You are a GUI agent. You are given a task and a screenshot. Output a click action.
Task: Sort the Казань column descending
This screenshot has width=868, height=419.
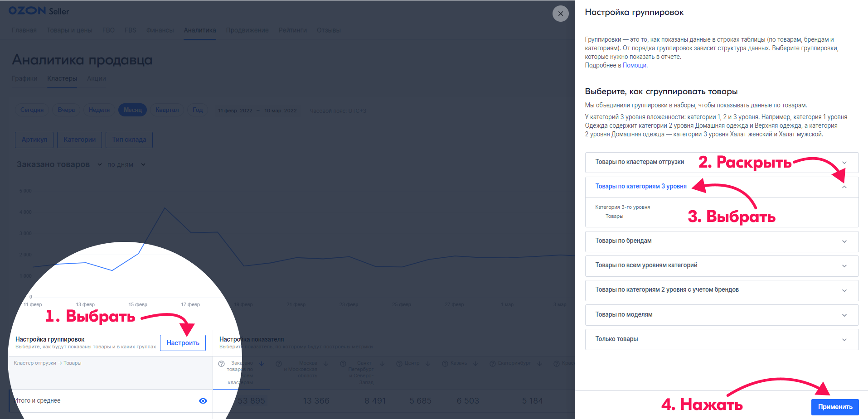[x=475, y=364]
